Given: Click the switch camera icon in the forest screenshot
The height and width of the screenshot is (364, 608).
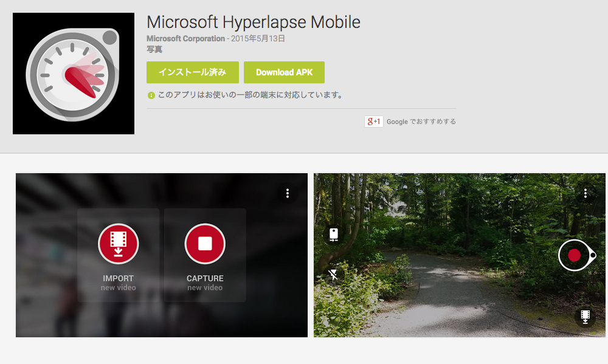Looking at the screenshot, I should click(333, 235).
